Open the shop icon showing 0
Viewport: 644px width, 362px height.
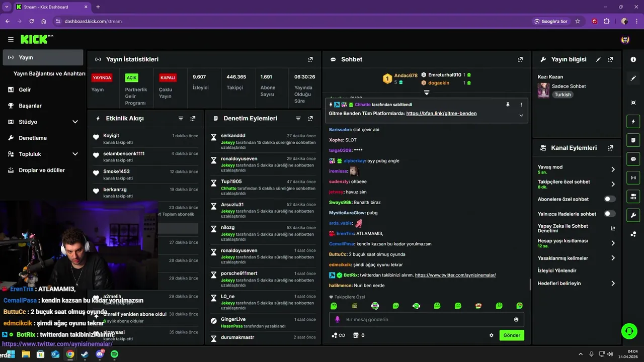[x=359, y=335]
